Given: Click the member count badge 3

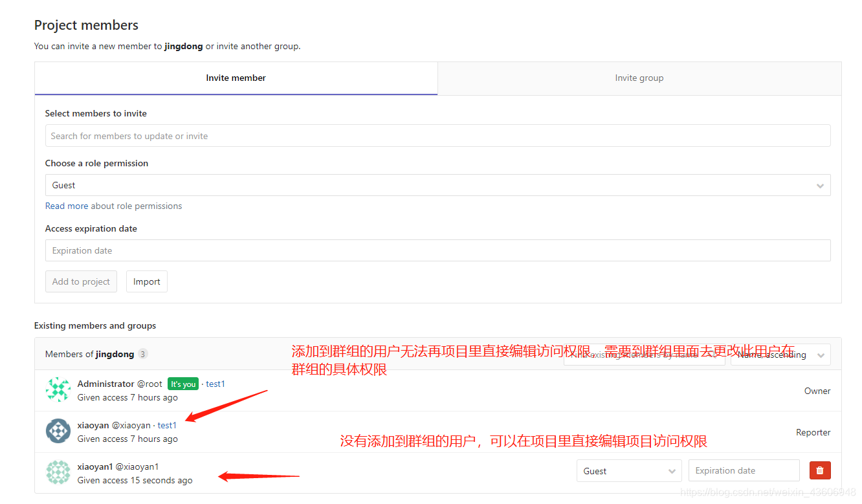Looking at the screenshot, I should pos(143,354).
